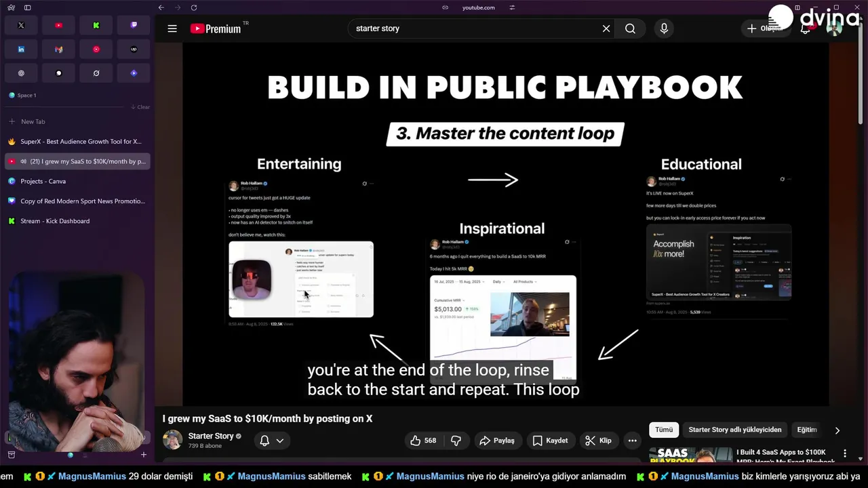The image size is (868, 488).
Task: Add new space with sidebar plus icon
Action: coord(143,455)
